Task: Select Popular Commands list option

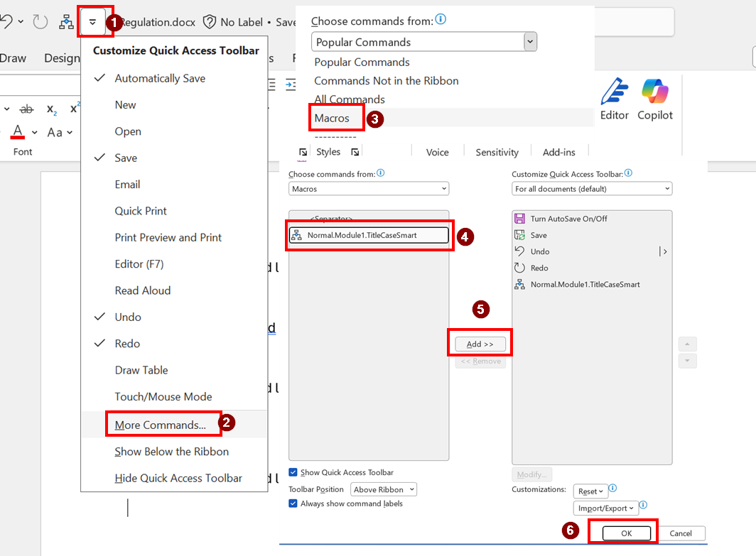Action: [362, 62]
